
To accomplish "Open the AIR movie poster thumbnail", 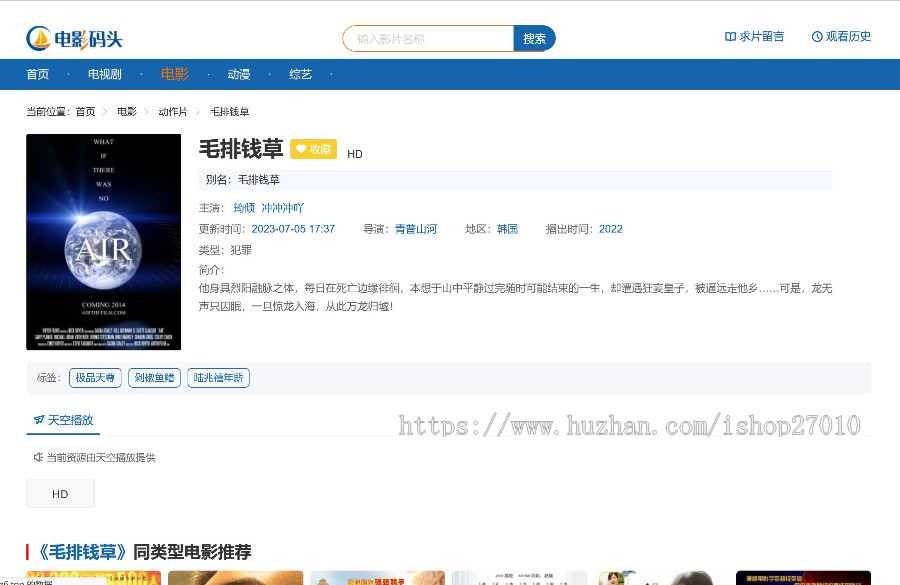I will point(103,242).
